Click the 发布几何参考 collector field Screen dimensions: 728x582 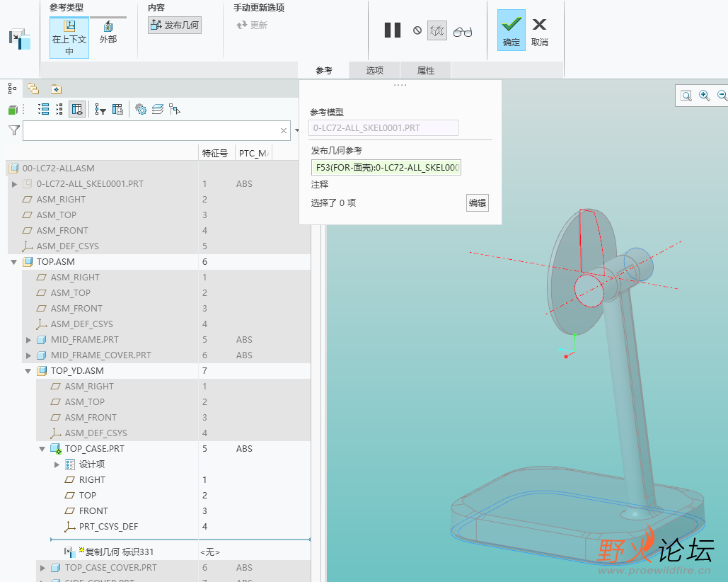tap(386, 168)
